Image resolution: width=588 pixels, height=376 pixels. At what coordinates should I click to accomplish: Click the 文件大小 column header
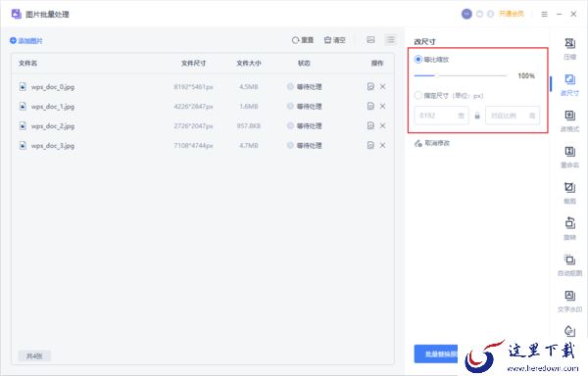point(249,63)
